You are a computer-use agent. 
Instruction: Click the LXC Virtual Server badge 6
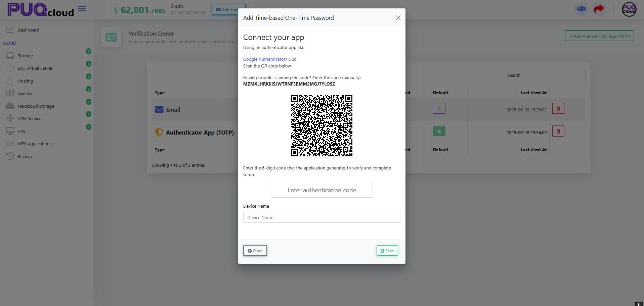[x=89, y=64]
